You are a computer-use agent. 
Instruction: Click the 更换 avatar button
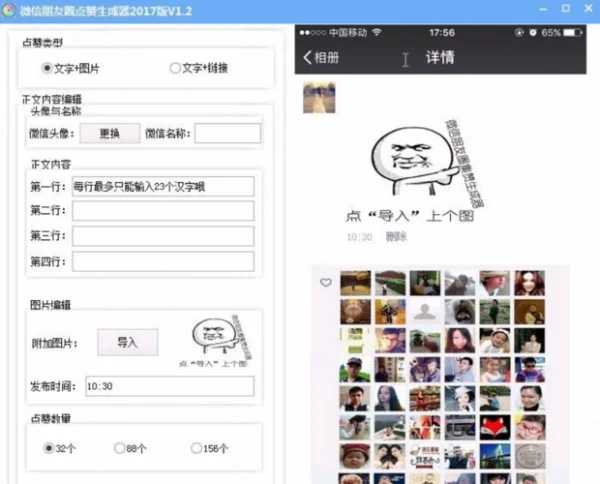coord(110,133)
